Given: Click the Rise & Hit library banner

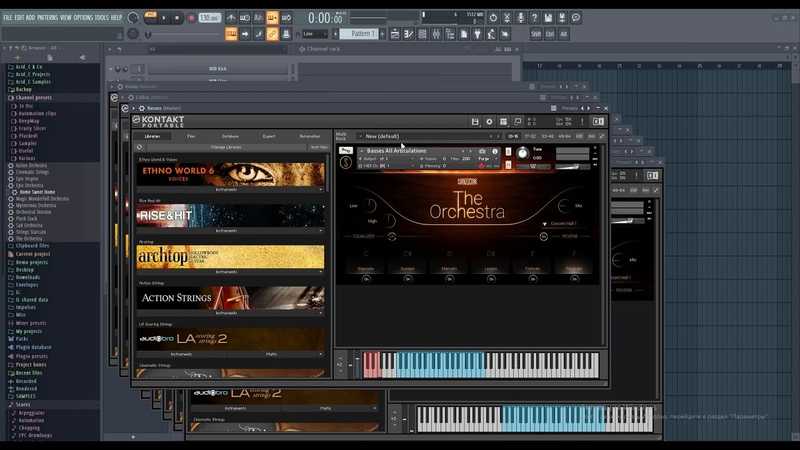Looking at the screenshot, I should click(x=230, y=215).
